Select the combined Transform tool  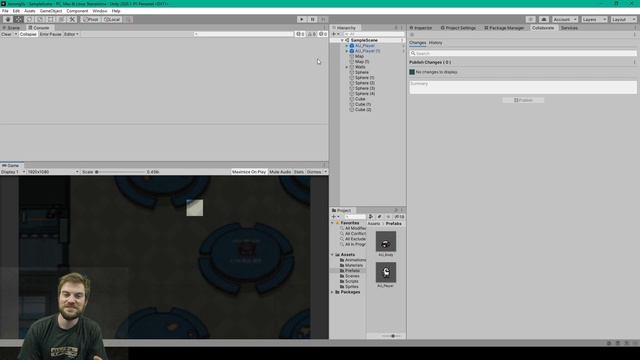click(x=61, y=19)
